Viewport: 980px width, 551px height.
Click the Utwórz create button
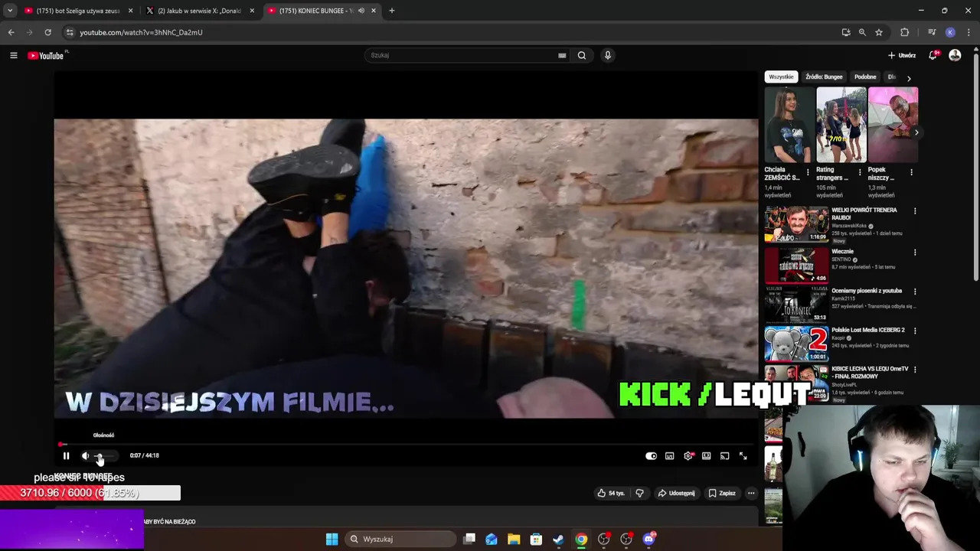click(x=902, y=55)
